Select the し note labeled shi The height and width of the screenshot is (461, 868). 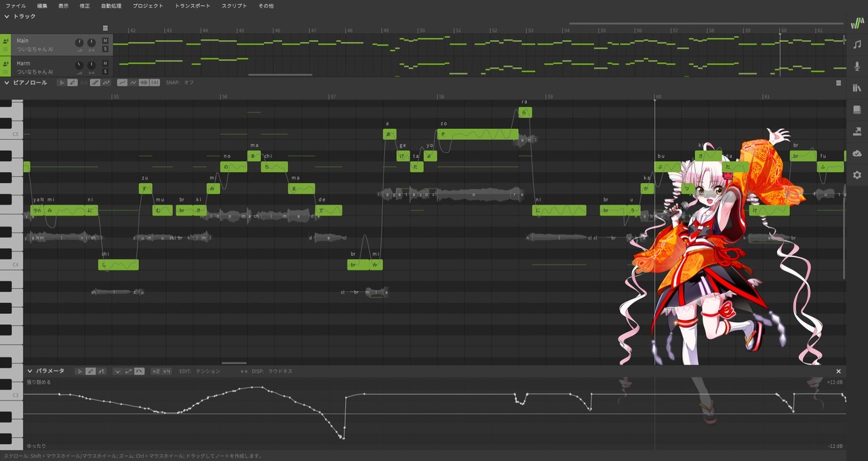[119, 265]
